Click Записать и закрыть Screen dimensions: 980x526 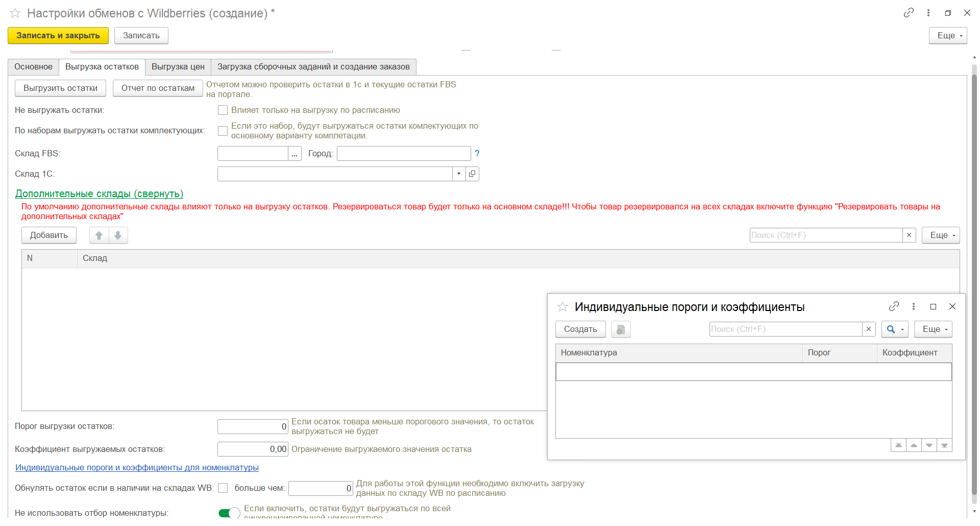(x=58, y=35)
